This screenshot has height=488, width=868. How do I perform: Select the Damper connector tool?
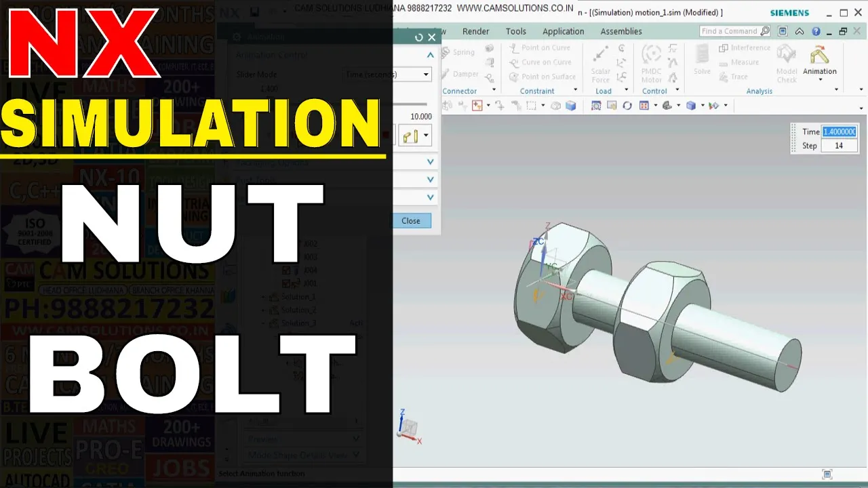pos(460,74)
